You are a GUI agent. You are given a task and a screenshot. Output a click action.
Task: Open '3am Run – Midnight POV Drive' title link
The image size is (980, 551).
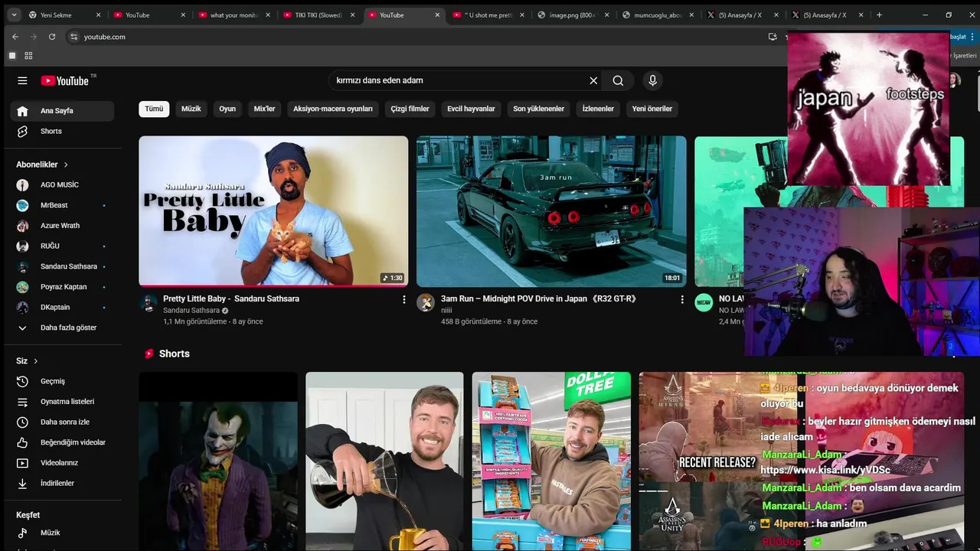(539, 298)
